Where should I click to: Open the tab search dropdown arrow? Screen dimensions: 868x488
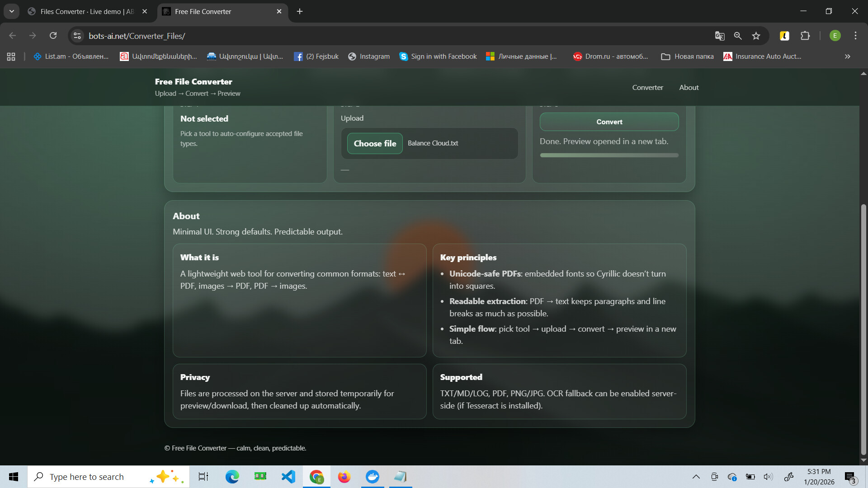[x=12, y=11]
